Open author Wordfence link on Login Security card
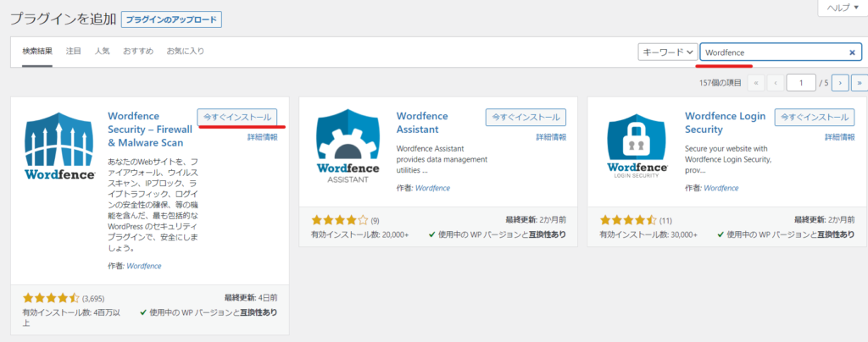Image resolution: width=868 pixels, height=342 pixels. point(721,189)
